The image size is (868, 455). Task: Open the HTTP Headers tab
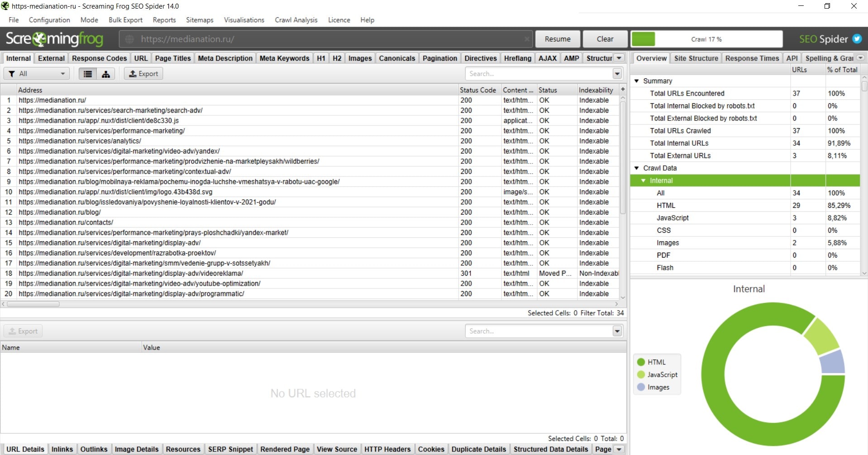(x=387, y=449)
